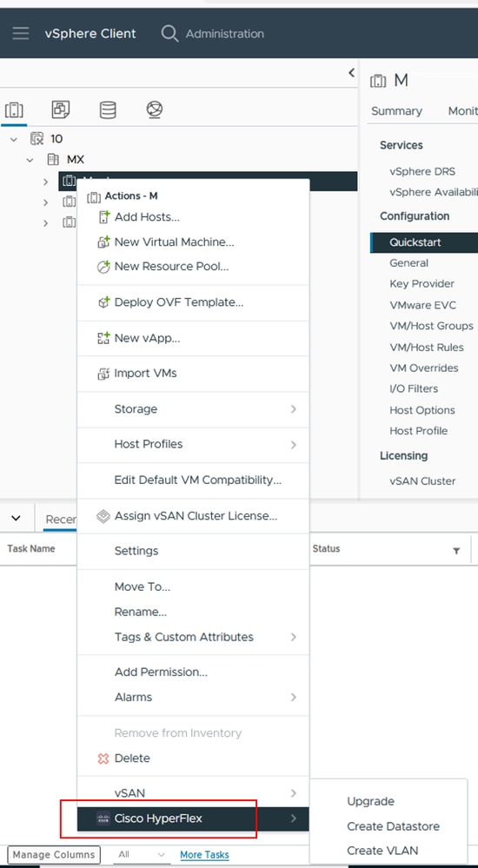
Task: Open vSAN Cluster licensing
Action: point(422,481)
